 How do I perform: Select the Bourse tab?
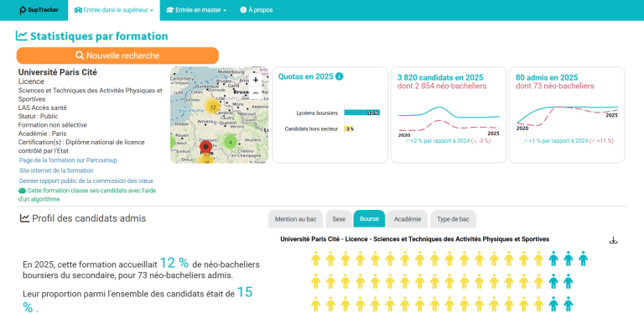(369, 218)
